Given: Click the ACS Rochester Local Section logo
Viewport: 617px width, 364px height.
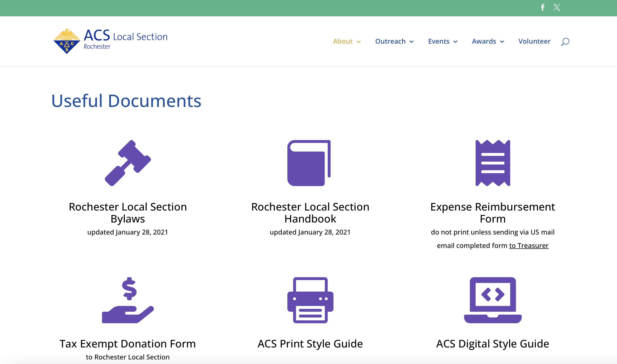Looking at the screenshot, I should [110, 41].
